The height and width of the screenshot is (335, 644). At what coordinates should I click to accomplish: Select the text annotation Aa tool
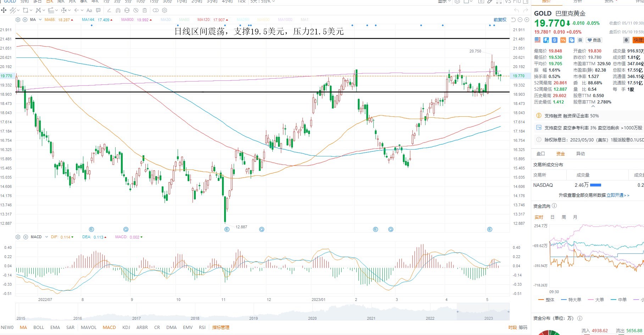coord(89,10)
